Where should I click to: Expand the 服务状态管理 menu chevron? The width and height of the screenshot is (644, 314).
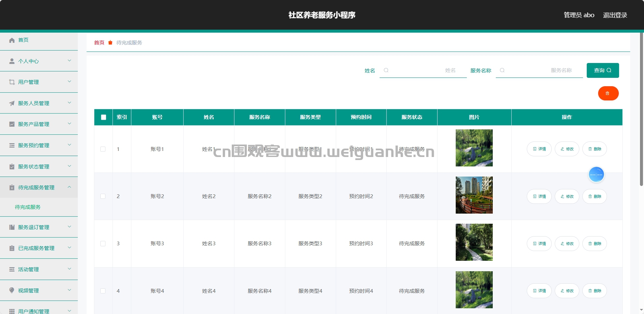click(69, 166)
